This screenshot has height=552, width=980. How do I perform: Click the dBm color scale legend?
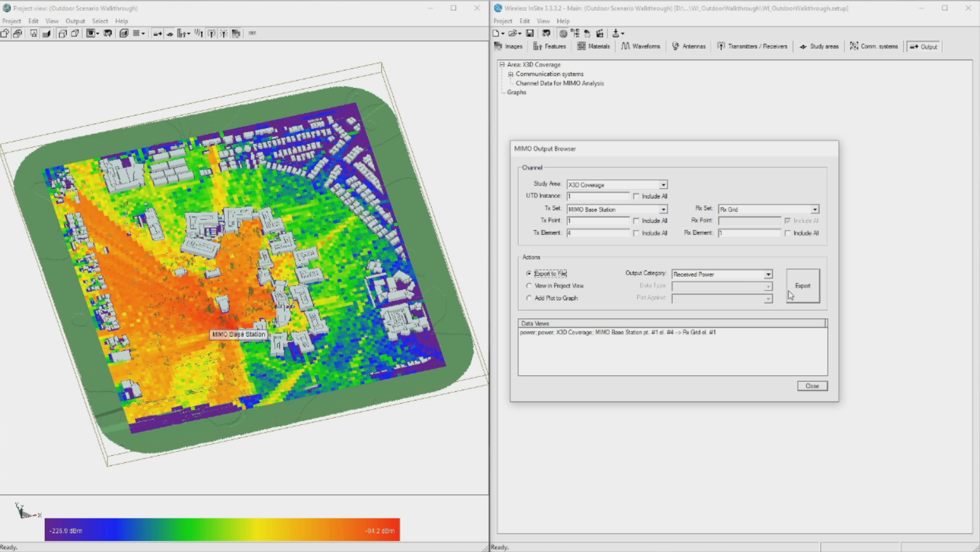(x=221, y=530)
